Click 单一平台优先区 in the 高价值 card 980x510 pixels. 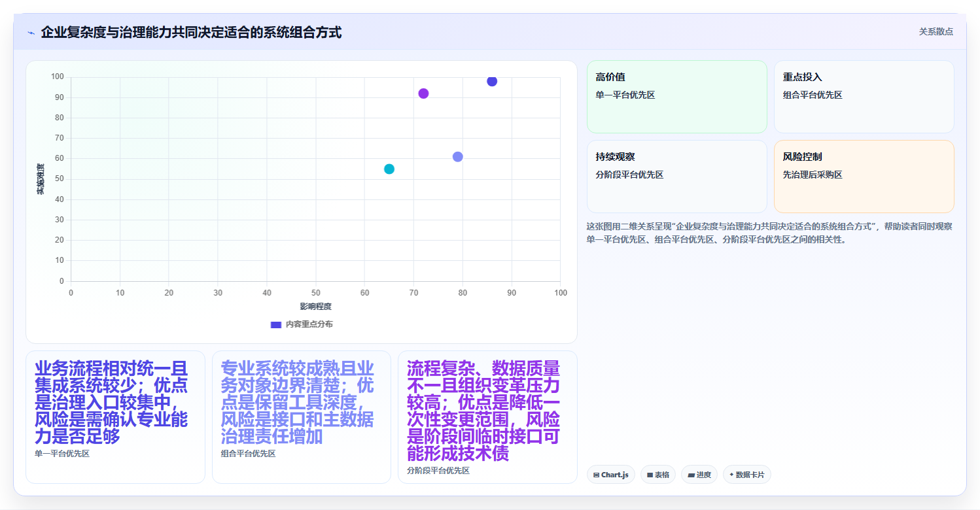tap(625, 95)
